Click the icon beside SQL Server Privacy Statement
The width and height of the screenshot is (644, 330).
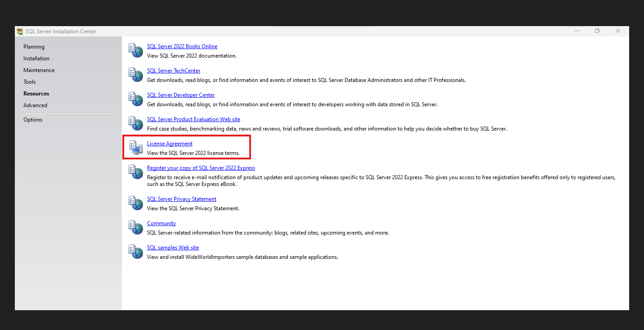point(135,203)
